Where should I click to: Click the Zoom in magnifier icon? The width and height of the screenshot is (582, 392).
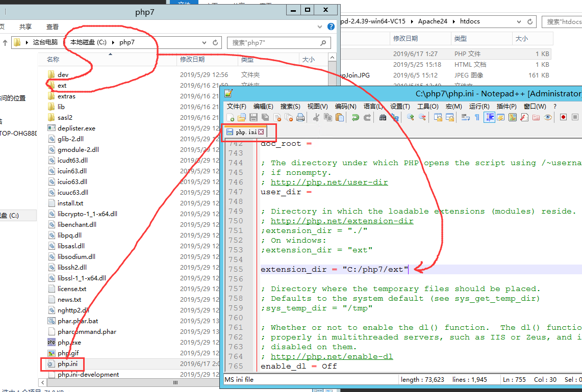(x=410, y=117)
